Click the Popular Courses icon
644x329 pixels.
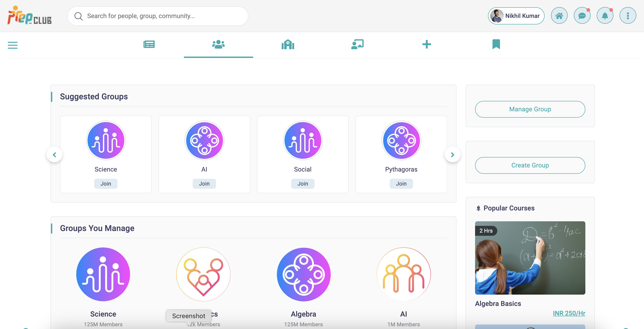pyautogui.click(x=478, y=208)
